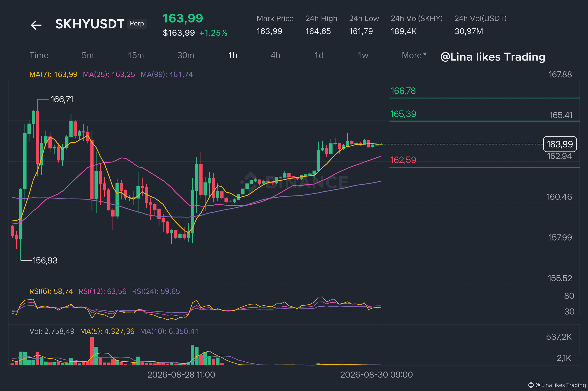588x391 pixels.
Task: Click the RSI axis value 80
Action: pos(569,296)
